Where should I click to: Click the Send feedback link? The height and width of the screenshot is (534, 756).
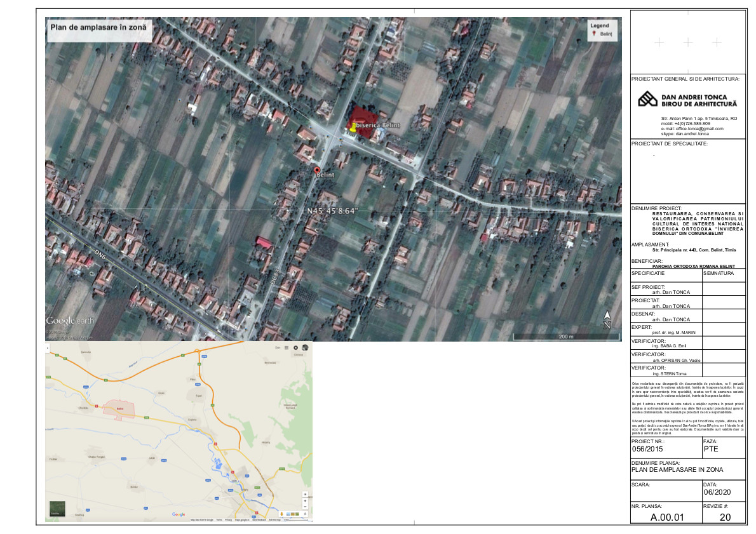[258, 520]
